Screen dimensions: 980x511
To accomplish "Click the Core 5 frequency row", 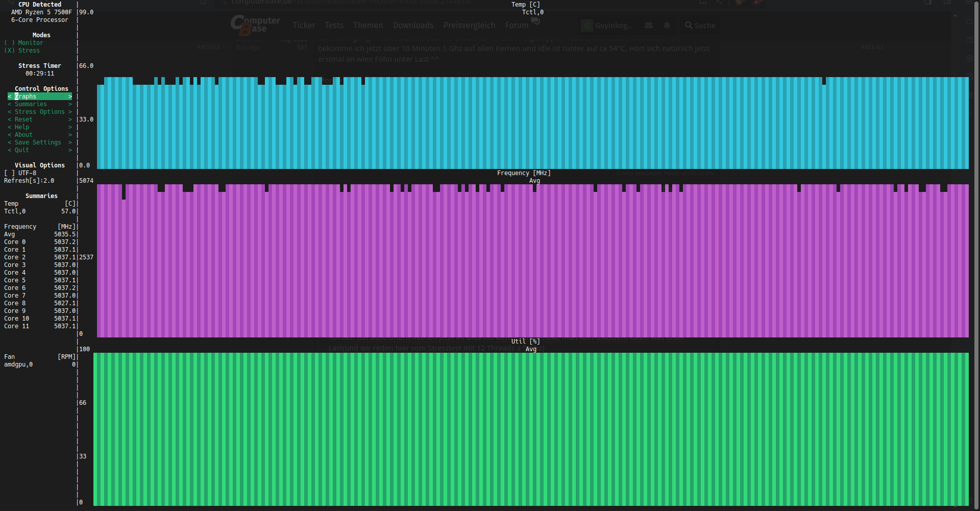I will tap(40, 280).
